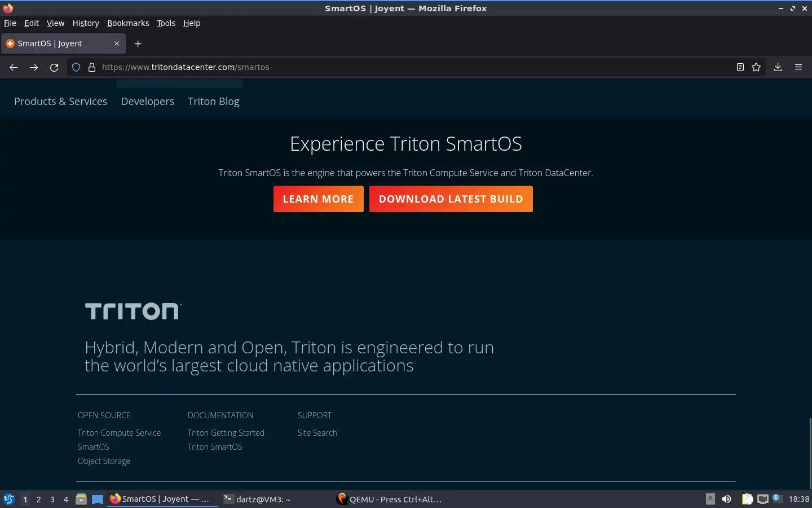Toggle reader view icon
812x508 pixels.
(x=740, y=67)
